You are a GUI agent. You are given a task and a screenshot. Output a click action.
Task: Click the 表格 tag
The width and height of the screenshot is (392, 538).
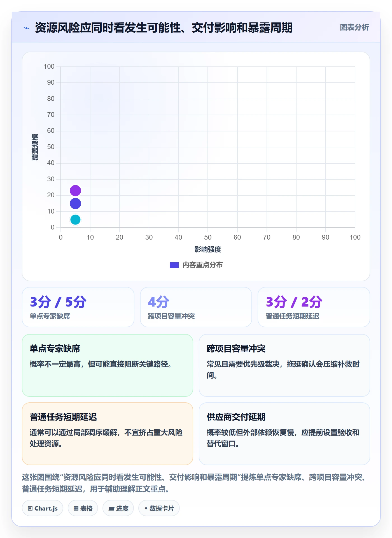click(x=83, y=508)
